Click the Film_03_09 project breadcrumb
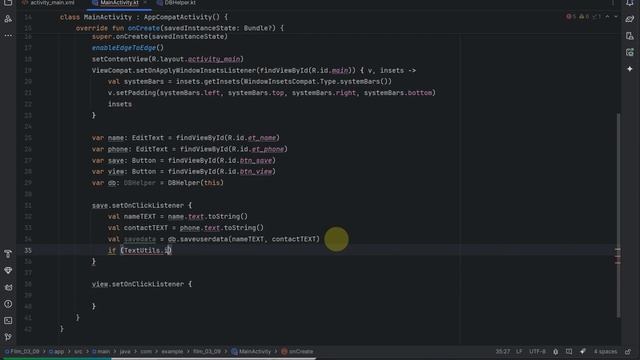 coord(22,351)
